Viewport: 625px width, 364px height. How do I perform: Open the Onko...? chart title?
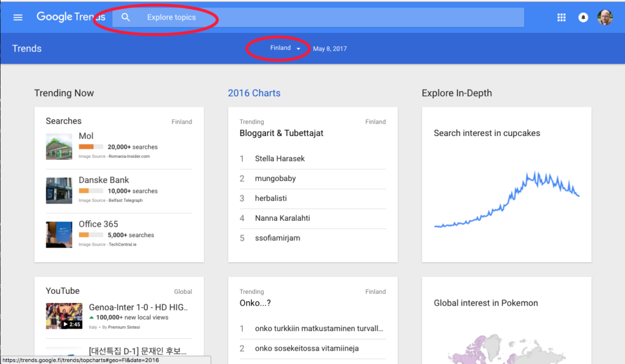coord(255,303)
